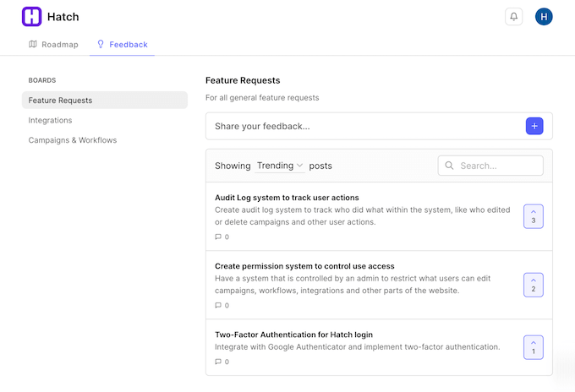Open the Trending sort dropdown
This screenshot has width=575, height=392.
[280, 166]
